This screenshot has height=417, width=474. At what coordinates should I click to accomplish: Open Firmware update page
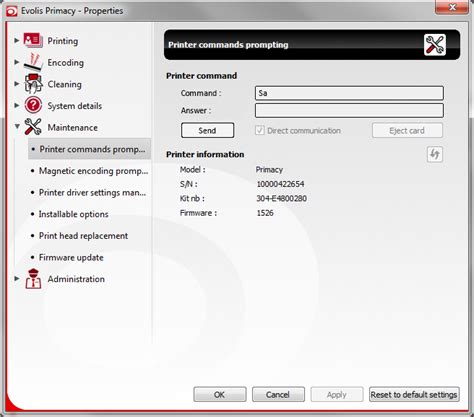[71, 257]
